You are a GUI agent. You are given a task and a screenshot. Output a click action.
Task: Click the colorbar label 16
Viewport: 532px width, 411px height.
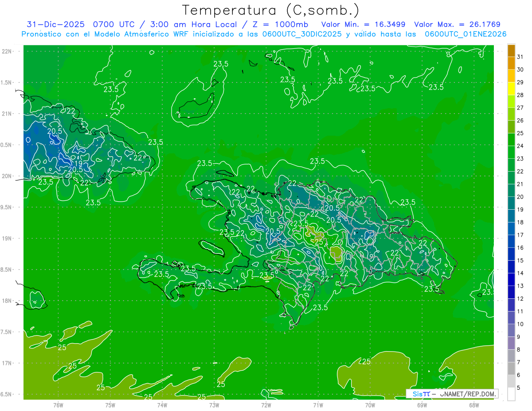pos(520,247)
